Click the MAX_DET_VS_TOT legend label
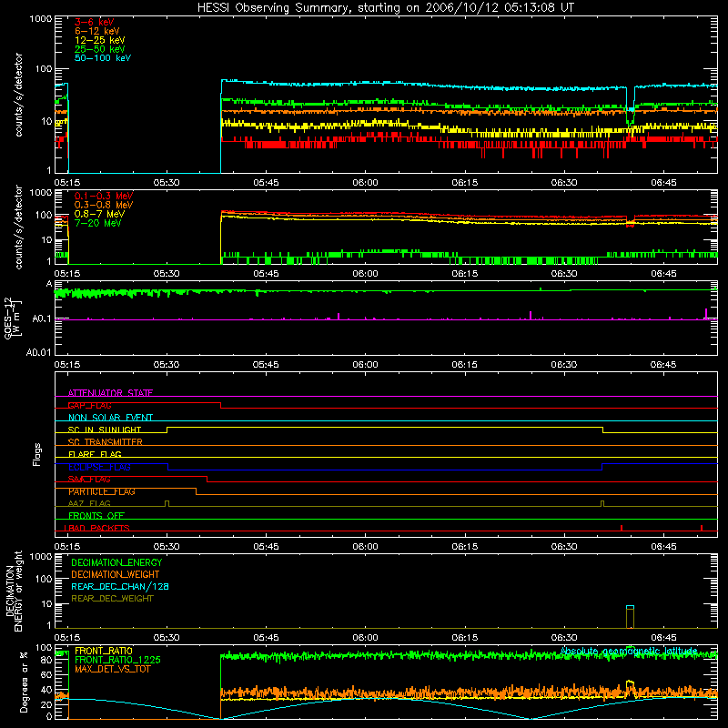This screenshot has width=728, height=728. (113, 669)
